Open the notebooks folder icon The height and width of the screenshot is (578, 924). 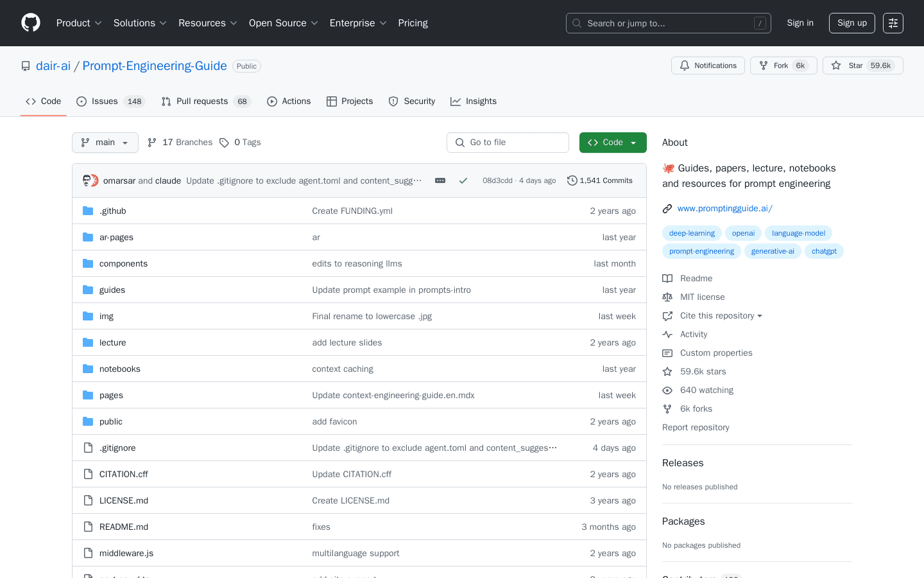coord(88,369)
